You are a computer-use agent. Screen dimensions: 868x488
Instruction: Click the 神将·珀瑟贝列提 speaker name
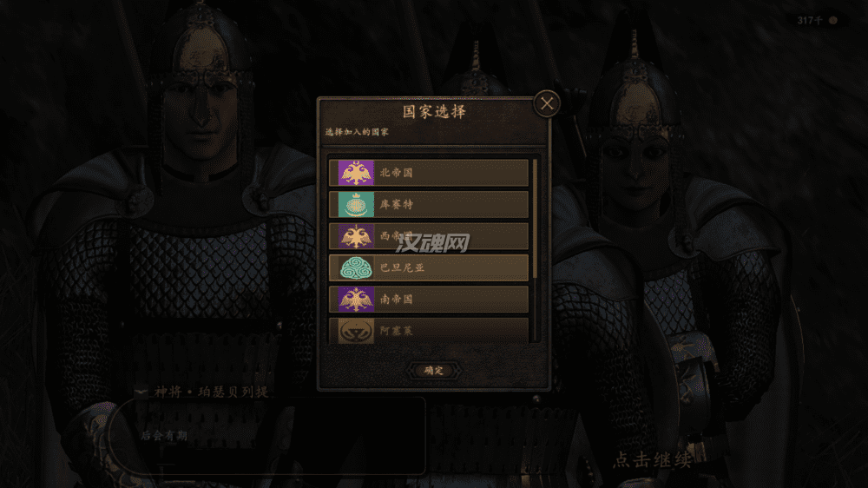(x=212, y=392)
